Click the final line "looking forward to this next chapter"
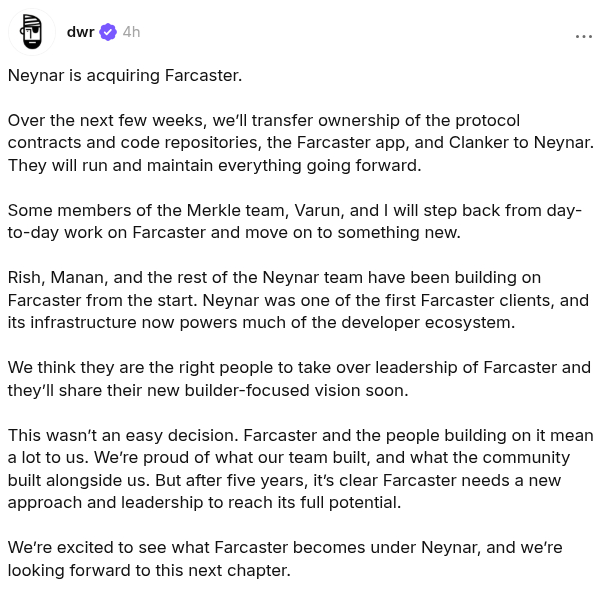 (148, 570)
